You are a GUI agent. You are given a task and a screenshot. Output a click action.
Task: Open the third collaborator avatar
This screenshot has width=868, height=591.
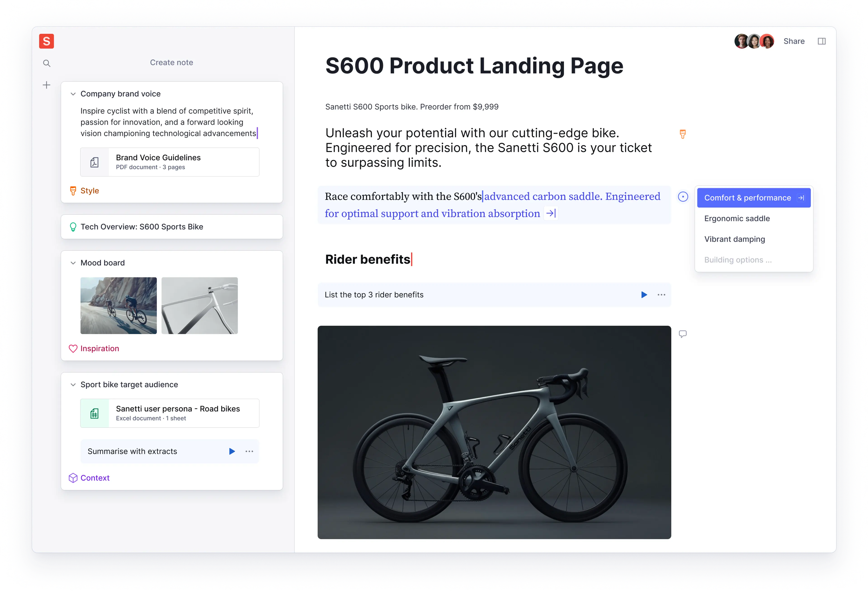pyautogui.click(x=767, y=41)
